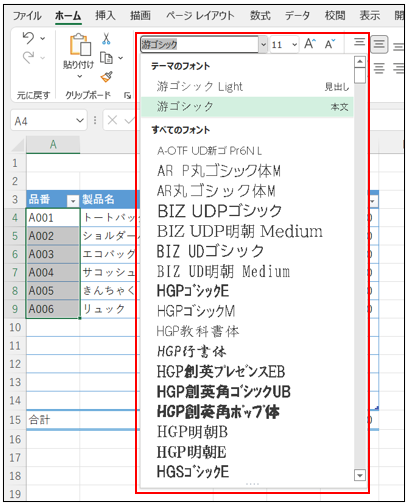The image size is (406, 503).
Task: Switch to the 表示 tab
Action: [x=370, y=15]
